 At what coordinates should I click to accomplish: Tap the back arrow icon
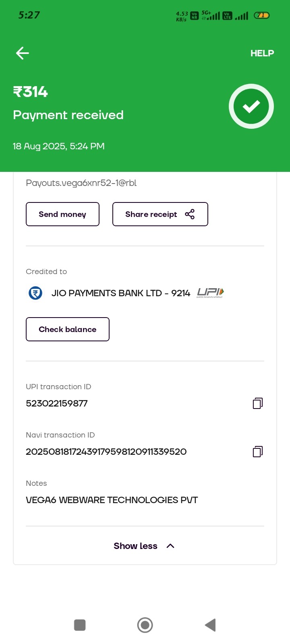point(23,53)
